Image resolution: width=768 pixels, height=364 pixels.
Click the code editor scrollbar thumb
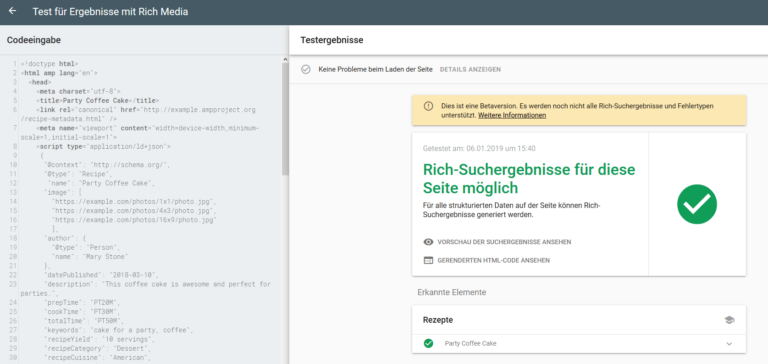point(285,119)
